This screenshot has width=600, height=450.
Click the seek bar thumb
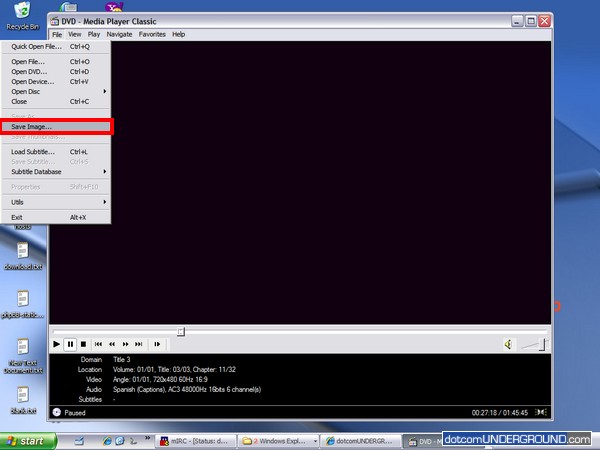click(x=181, y=331)
